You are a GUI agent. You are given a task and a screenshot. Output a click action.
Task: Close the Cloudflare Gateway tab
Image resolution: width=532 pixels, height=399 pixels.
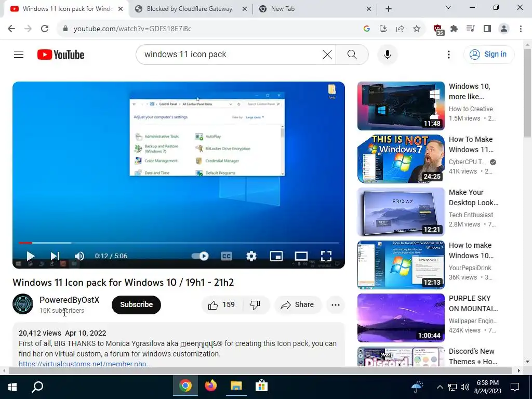[244, 9]
